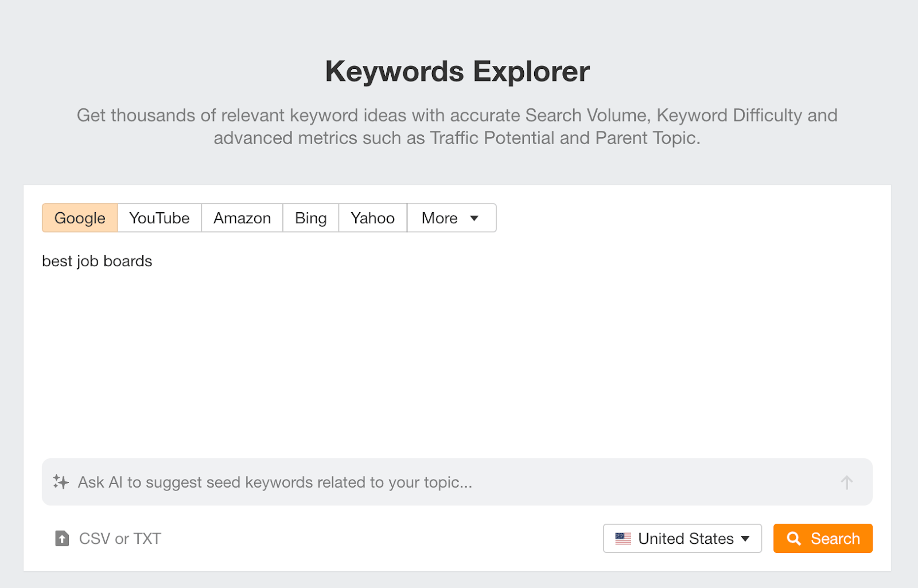Open the More search engines dropdown
Screen dimensions: 918x588
point(451,218)
